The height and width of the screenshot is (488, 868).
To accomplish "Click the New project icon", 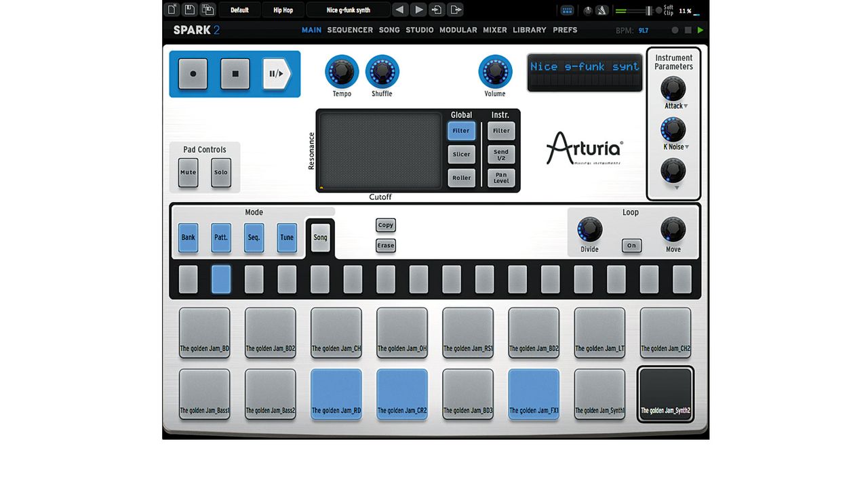I will (172, 9).
